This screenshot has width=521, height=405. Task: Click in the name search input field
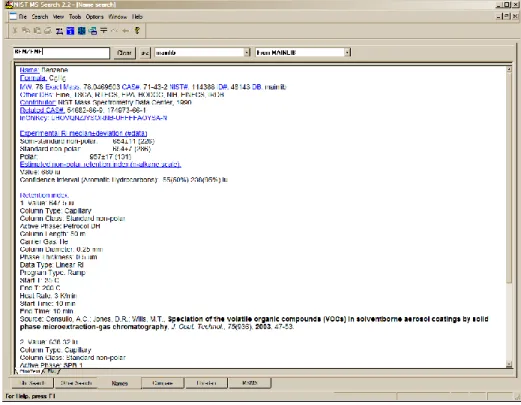click(61, 53)
